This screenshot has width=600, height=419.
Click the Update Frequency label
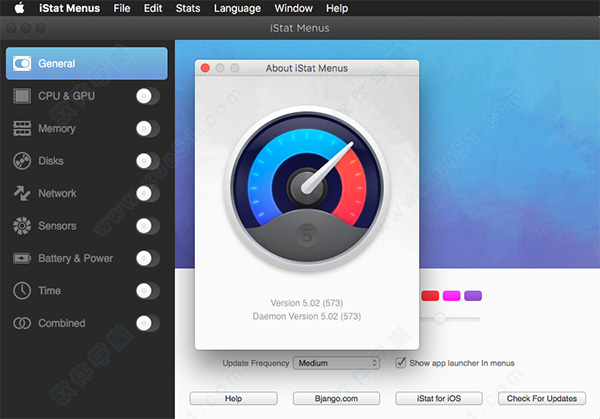[x=256, y=363]
